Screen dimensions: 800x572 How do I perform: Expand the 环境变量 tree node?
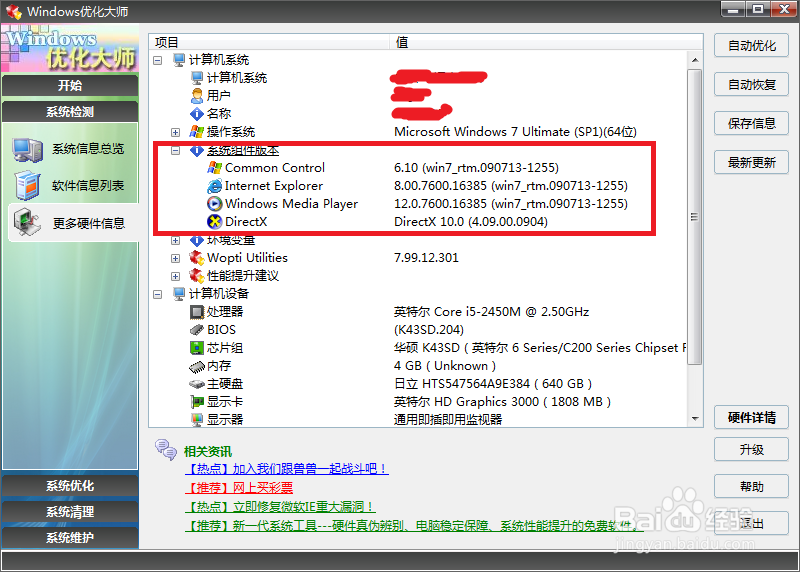click(176, 240)
